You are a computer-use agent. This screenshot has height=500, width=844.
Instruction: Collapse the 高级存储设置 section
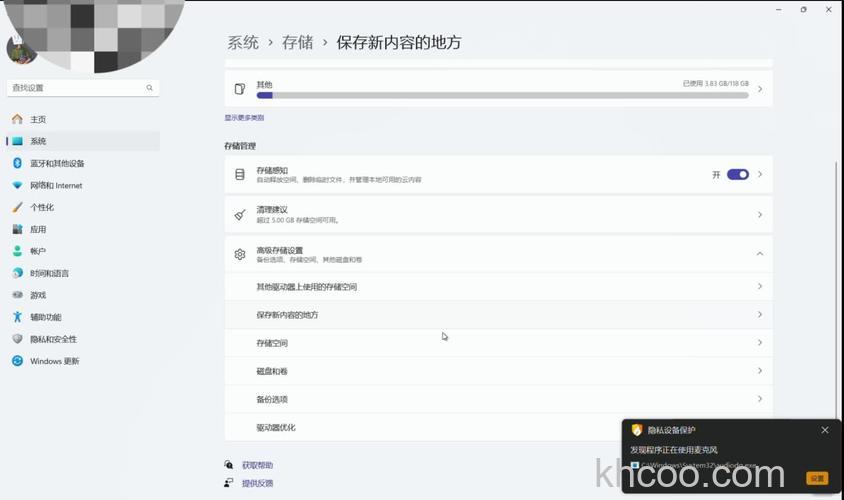[x=760, y=254]
